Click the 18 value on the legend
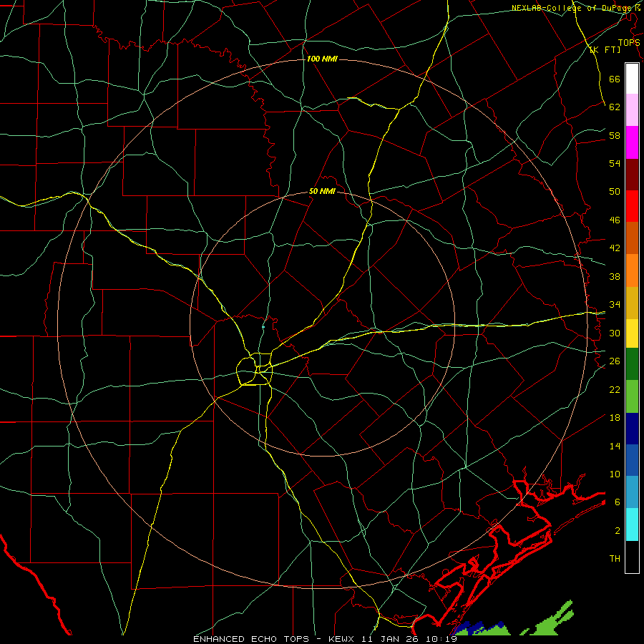The height and width of the screenshot is (644, 644). [x=615, y=418]
